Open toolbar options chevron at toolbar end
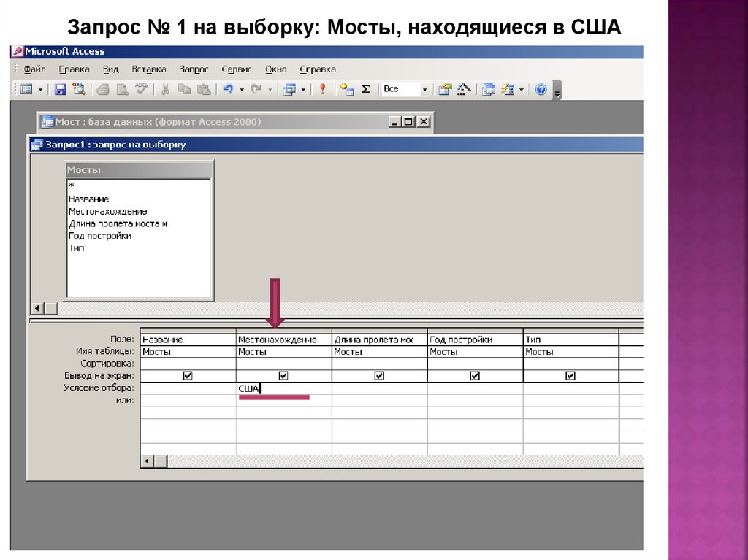 [x=557, y=90]
